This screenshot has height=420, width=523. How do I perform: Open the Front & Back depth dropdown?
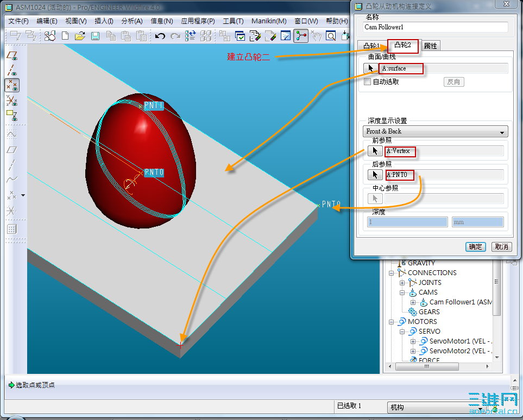pyautogui.click(x=435, y=131)
